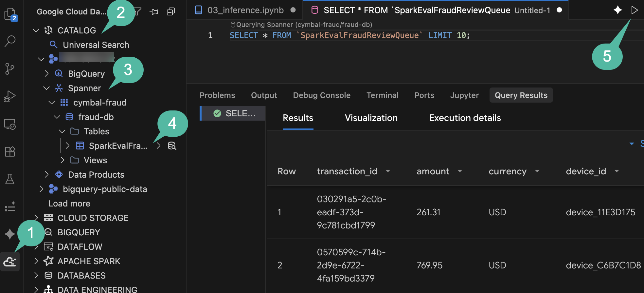Expand the Data Products chevron
Viewport: 644px width, 293px height.
46,175
